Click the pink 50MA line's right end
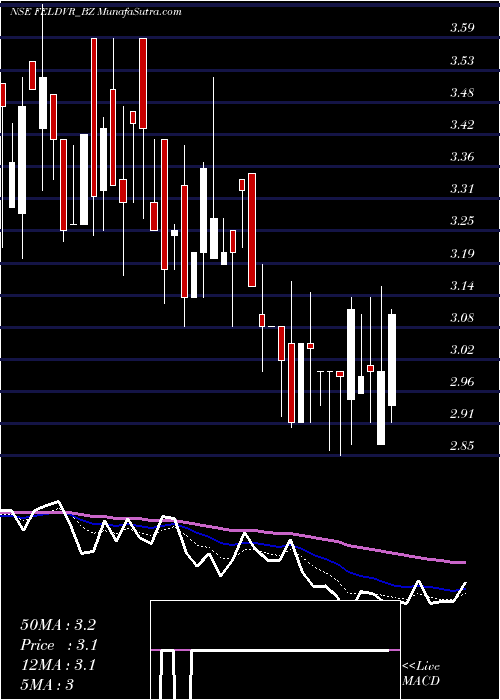Image resolution: width=500 pixels, height=700 pixels. (x=463, y=562)
